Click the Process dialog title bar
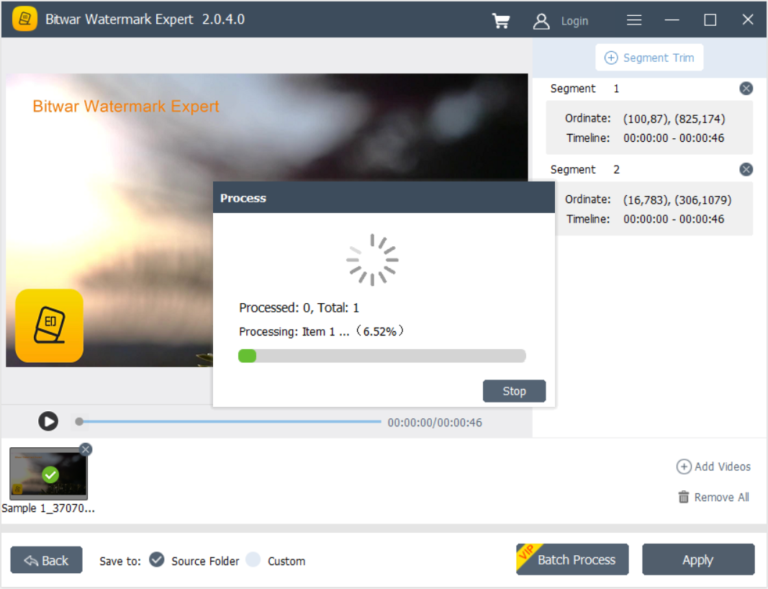 tap(384, 198)
